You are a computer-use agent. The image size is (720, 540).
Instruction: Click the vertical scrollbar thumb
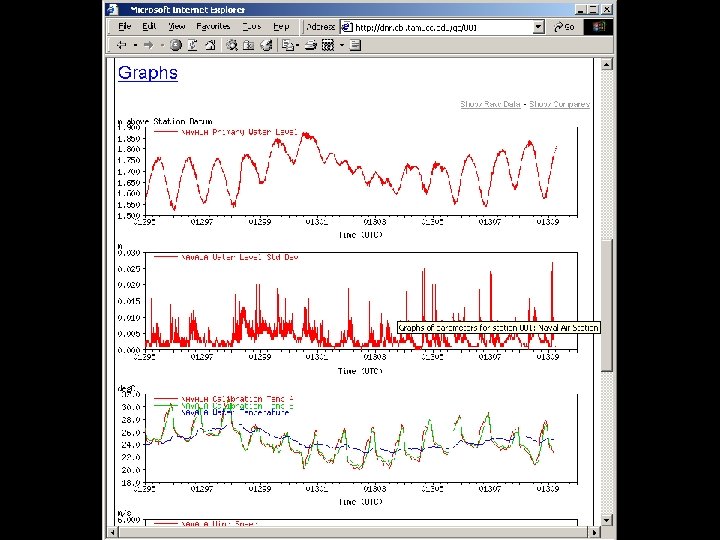coord(607,305)
